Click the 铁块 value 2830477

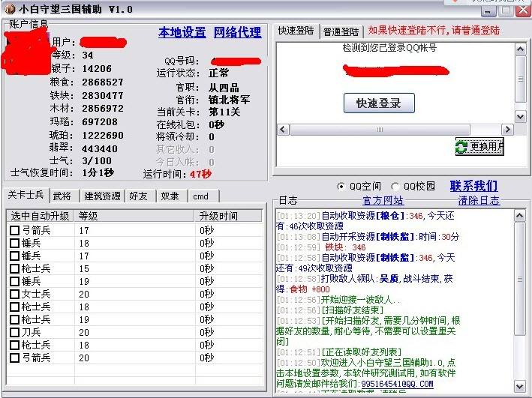tap(103, 96)
